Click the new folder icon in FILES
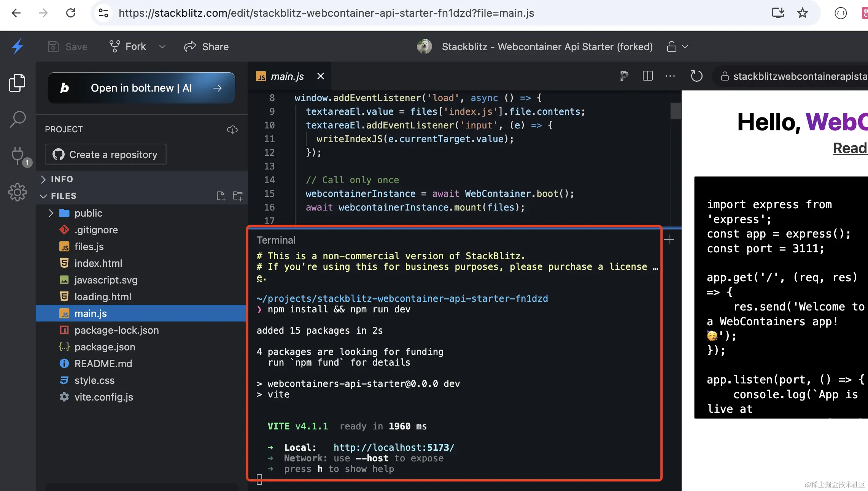Viewport: 868px width, 491px height. click(238, 196)
